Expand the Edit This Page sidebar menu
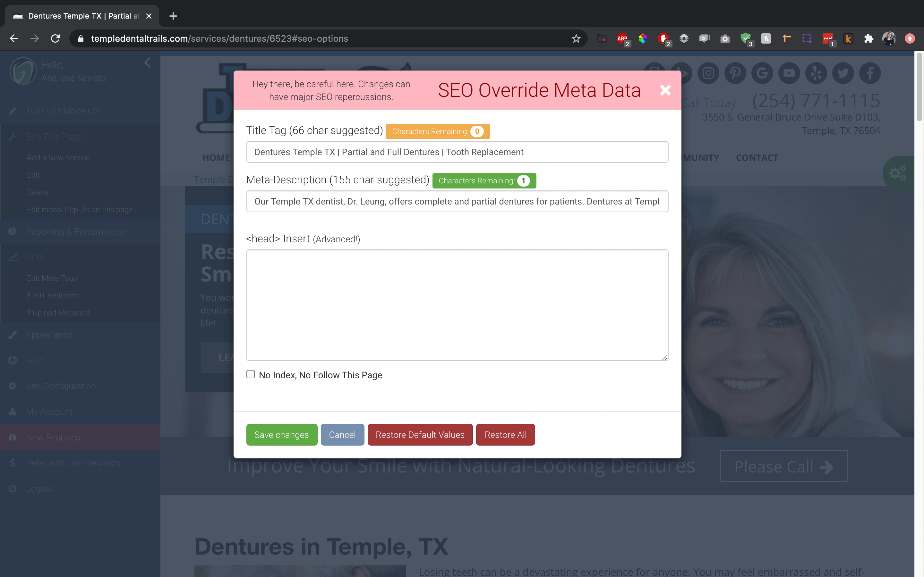 coord(53,136)
